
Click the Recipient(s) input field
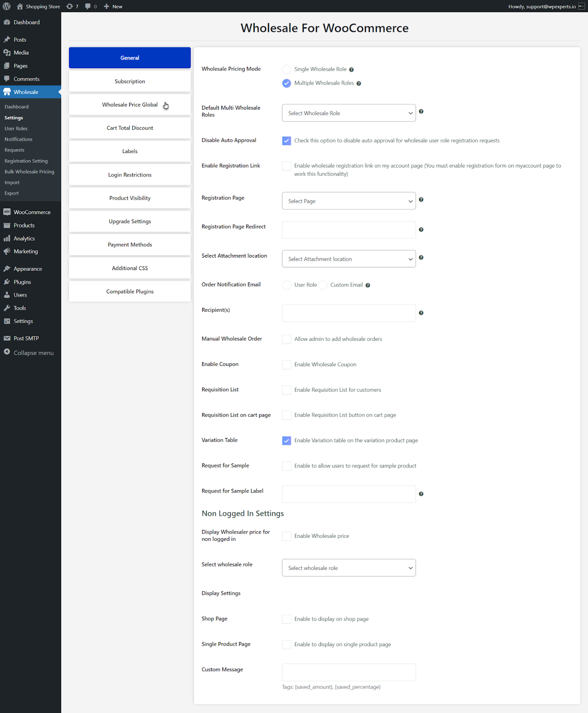tap(349, 313)
